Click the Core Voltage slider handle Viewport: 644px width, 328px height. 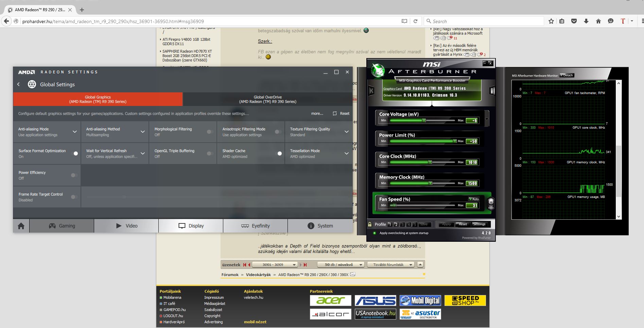pos(424,120)
